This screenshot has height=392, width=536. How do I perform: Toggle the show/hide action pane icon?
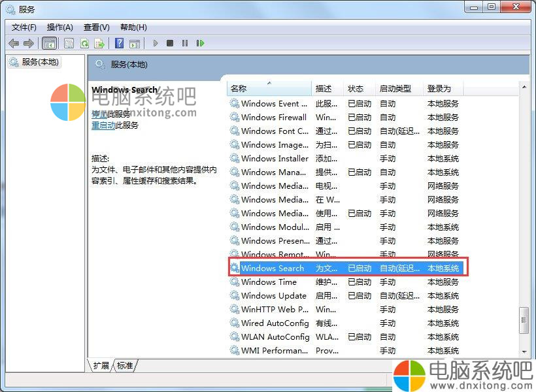tap(135, 43)
